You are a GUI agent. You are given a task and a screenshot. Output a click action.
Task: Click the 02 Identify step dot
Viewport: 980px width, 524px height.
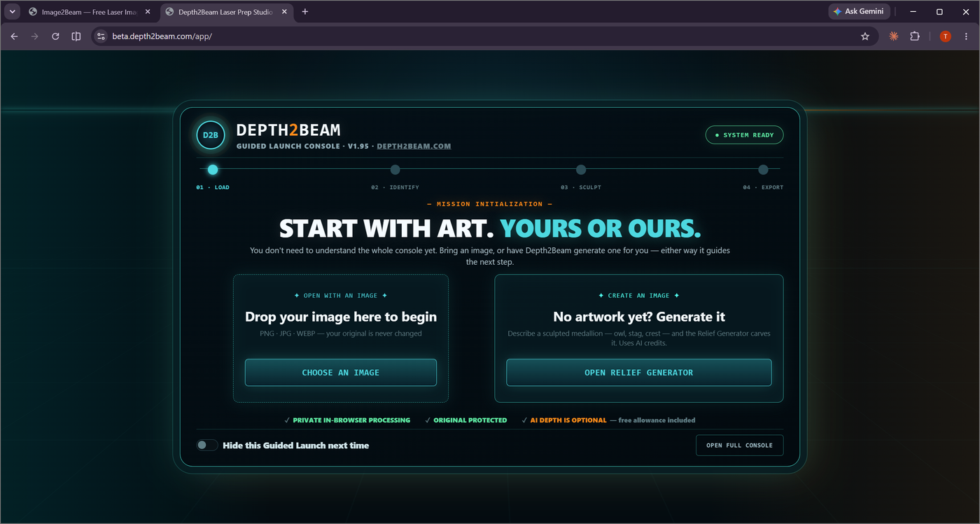395,170
